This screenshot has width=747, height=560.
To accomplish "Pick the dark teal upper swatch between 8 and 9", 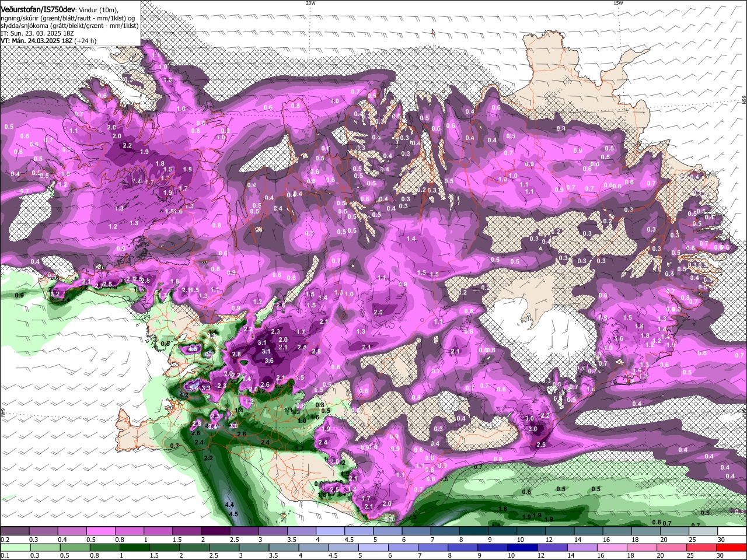I will point(474,531).
